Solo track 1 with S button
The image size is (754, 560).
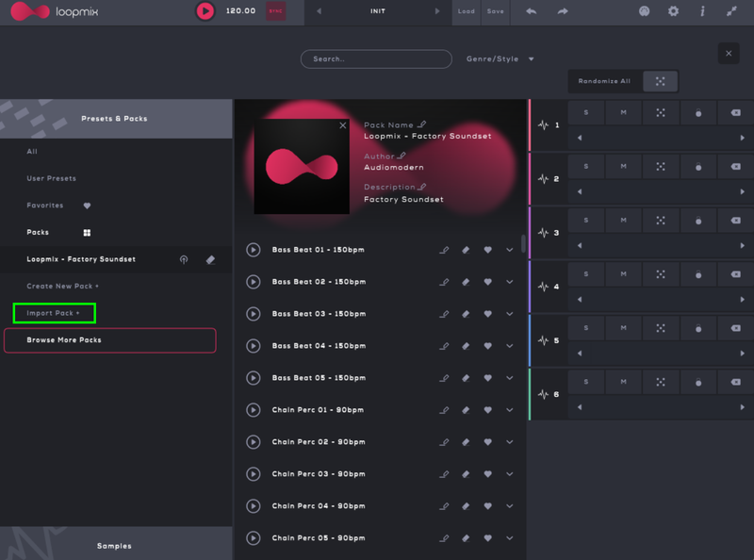(586, 112)
